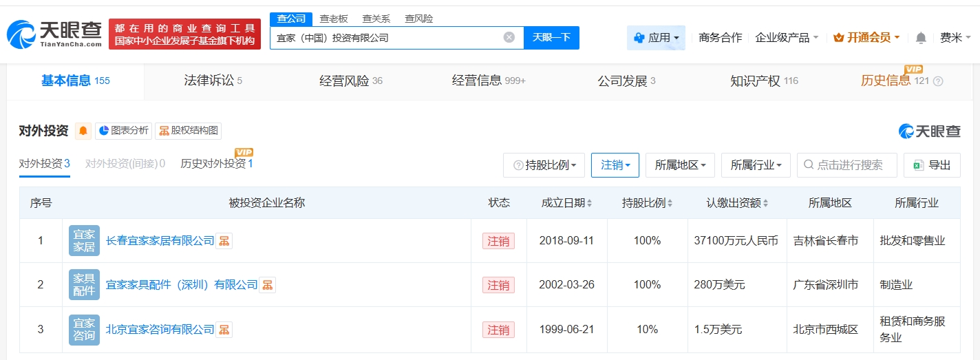Sort table by 认缴出资额 column

[737, 203]
